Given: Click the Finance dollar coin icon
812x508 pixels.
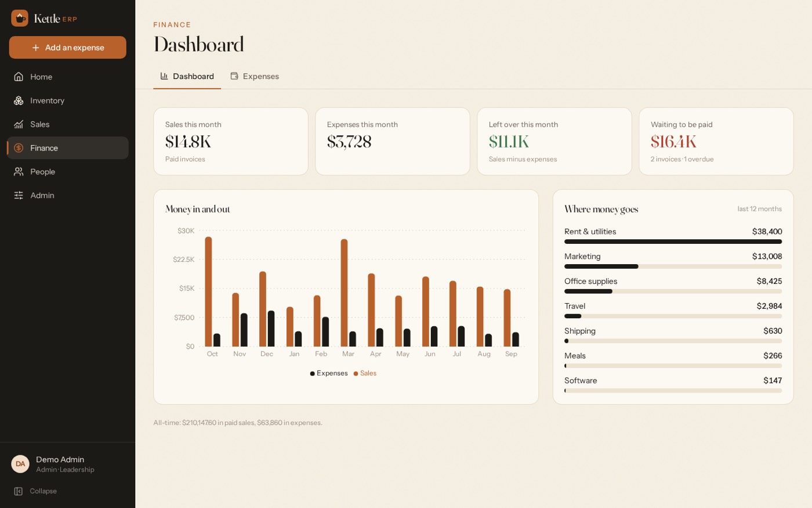Looking at the screenshot, I should click(x=19, y=148).
